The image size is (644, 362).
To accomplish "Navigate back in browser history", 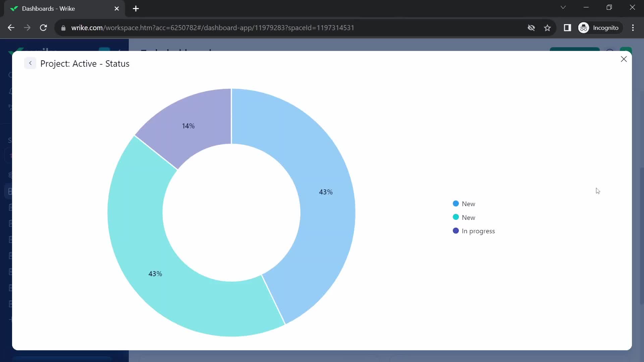I will tap(11, 28).
